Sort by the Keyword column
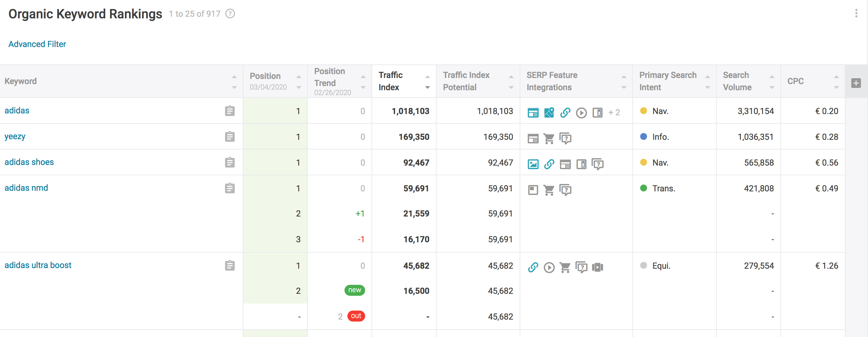This screenshot has height=337, width=868. point(234,82)
